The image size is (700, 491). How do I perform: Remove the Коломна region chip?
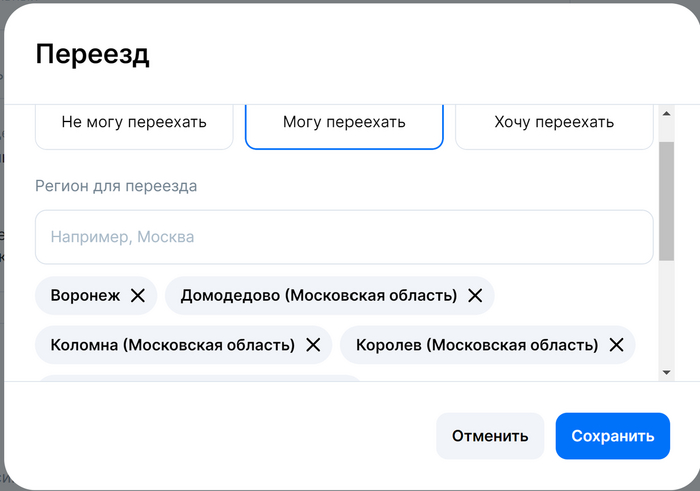coord(313,344)
